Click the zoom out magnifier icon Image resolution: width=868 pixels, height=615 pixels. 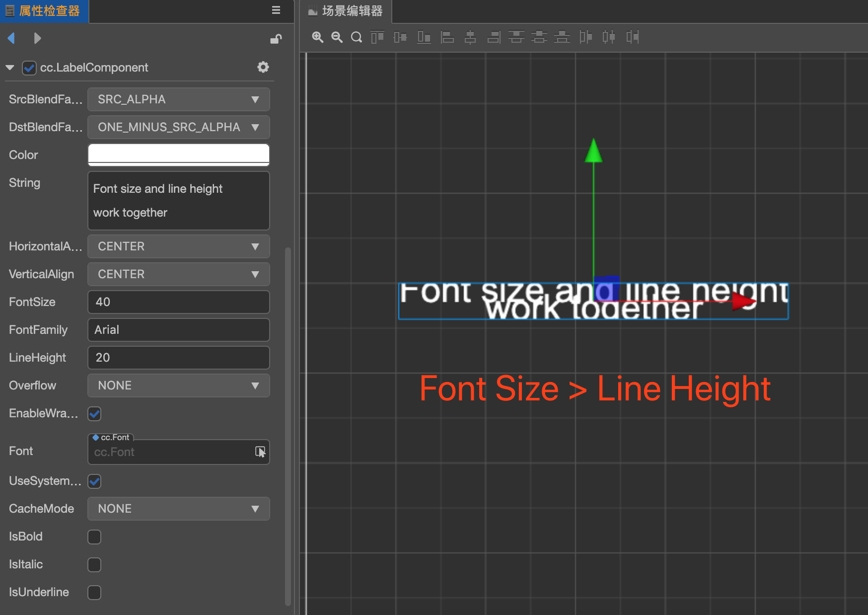click(337, 37)
